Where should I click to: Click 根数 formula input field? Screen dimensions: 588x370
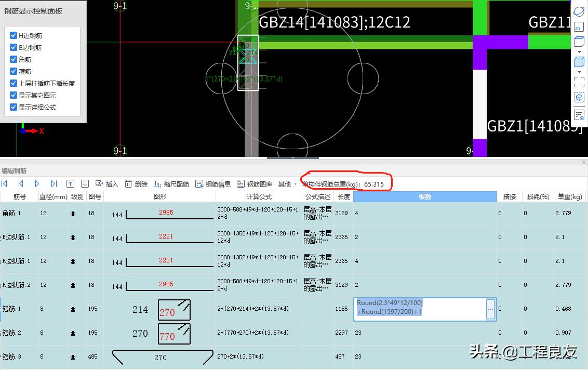[420, 309]
